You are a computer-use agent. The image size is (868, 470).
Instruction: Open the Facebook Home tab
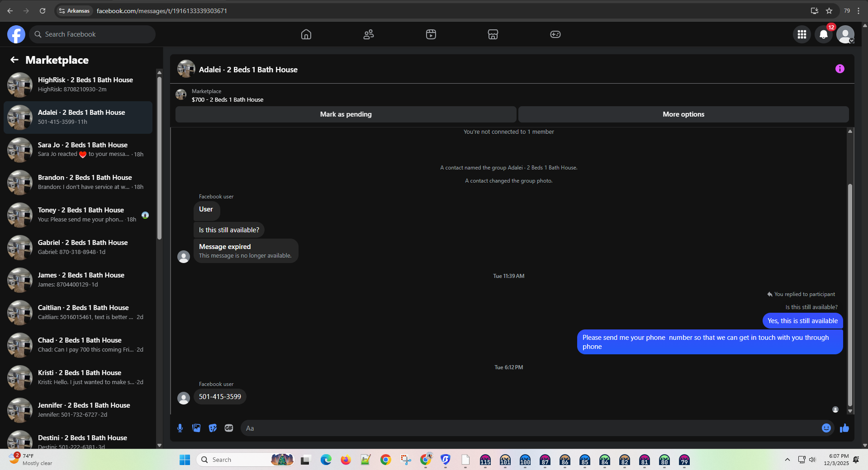pos(306,34)
